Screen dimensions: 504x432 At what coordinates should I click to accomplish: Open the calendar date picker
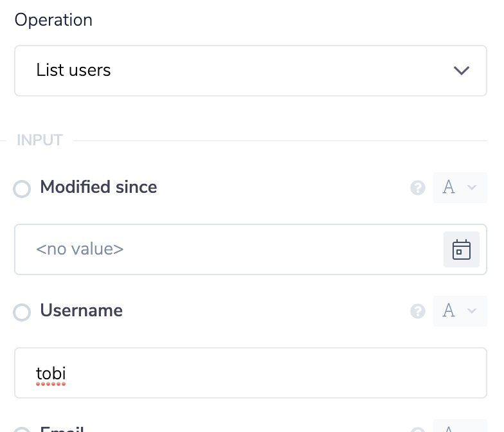pyautogui.click(x=462, y=249)
